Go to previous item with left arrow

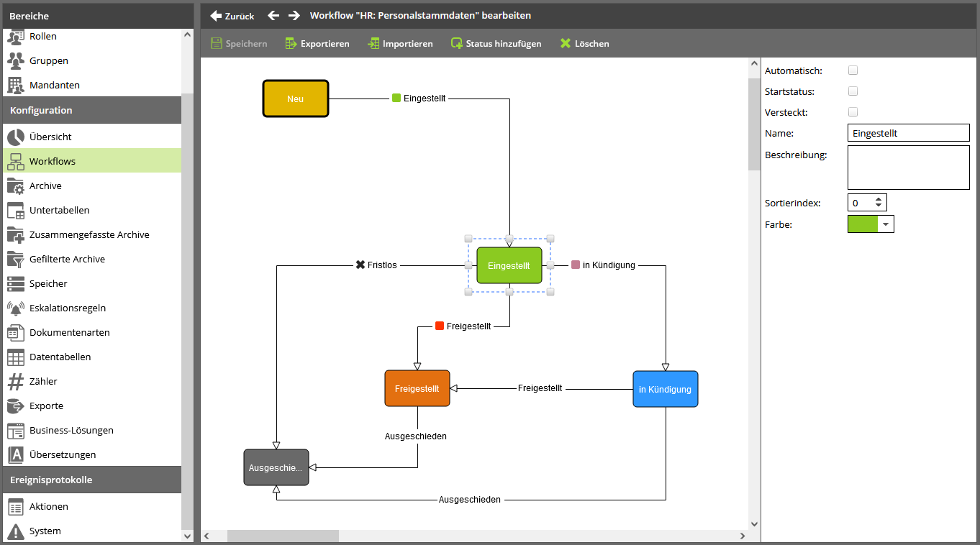[273, 15]
